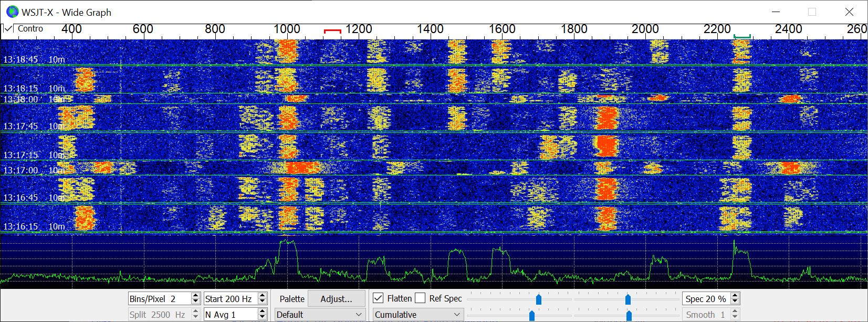The width and height of the screenshot is (868, 322).
Task: Open the Default palette dropdown
Action: click(320, 315)
